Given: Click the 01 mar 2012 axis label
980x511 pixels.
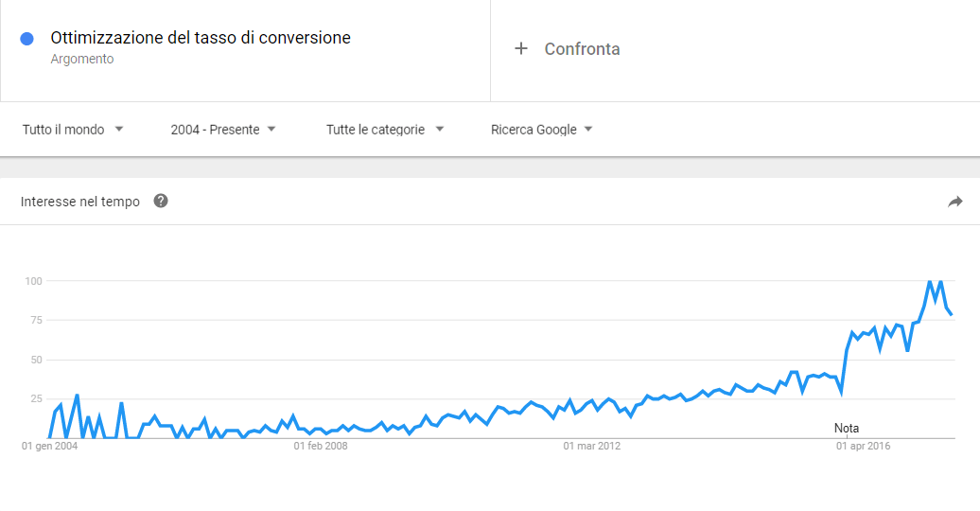Looking at the screenshot, I should coord(592,446).
